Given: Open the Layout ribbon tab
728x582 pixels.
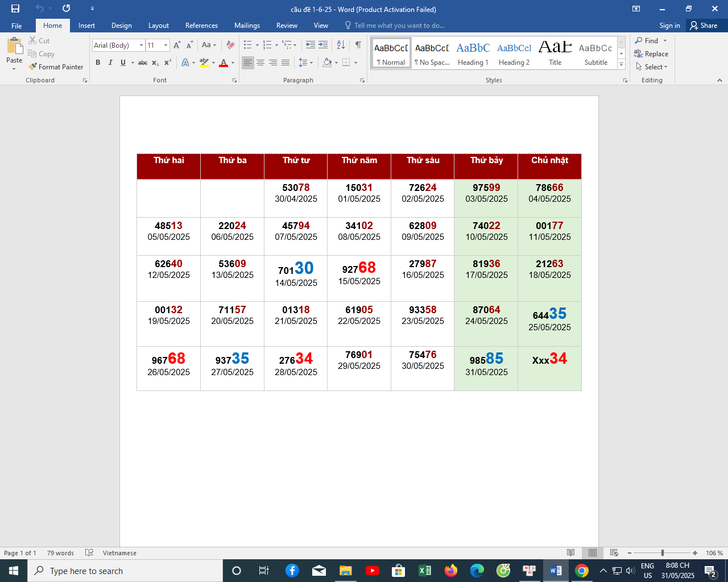Looking at the screenshot, I should (x=158, y=26).
